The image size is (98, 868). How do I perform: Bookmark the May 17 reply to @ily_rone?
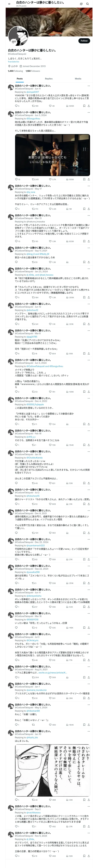click(x=84, y=209)
